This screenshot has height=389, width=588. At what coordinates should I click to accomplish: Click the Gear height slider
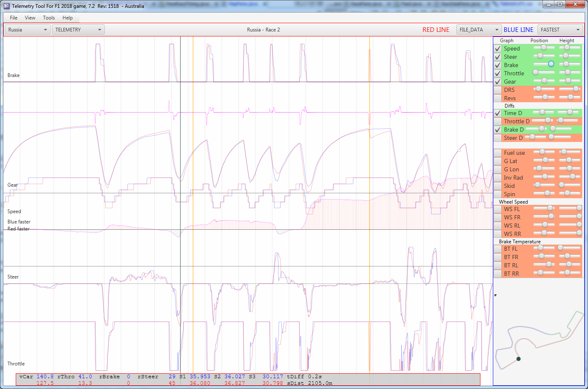pyautogui.click(x=569, y=81)
